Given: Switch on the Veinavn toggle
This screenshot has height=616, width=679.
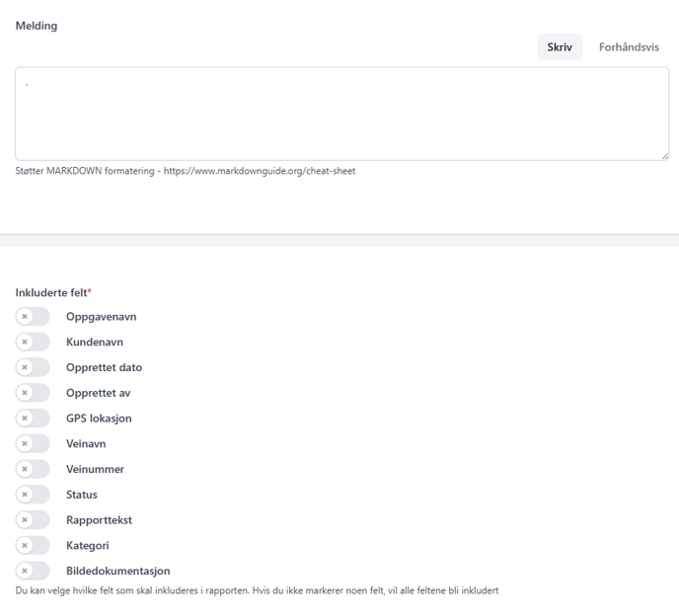Looking at the screenshot, I should tap(33, 444).
